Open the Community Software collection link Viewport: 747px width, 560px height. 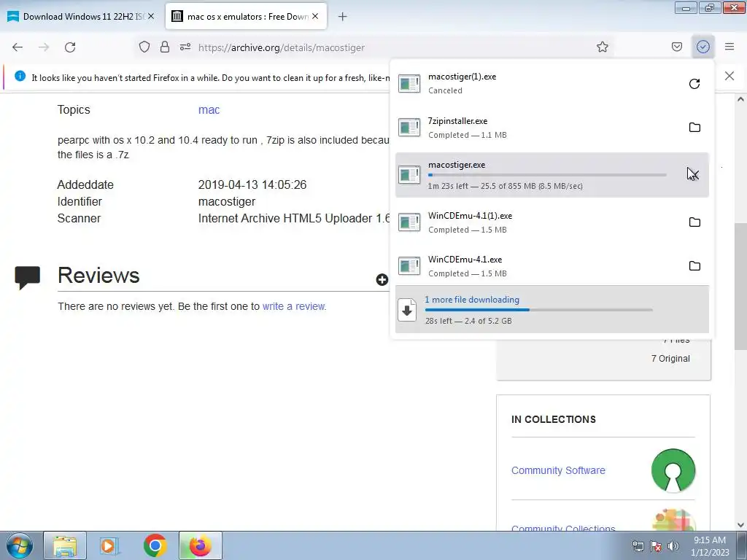point(558,470)
